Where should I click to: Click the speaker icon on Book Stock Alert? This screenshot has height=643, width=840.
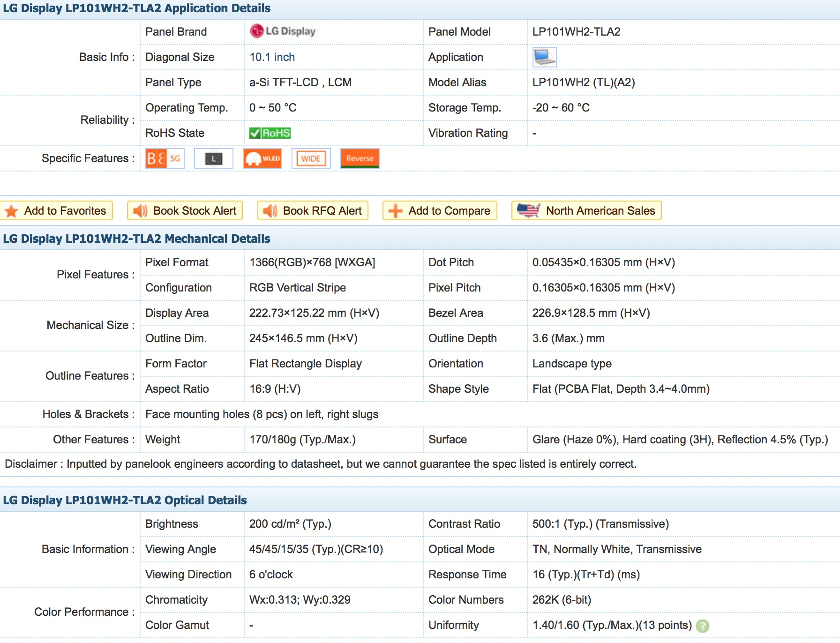tap(140, 211)
